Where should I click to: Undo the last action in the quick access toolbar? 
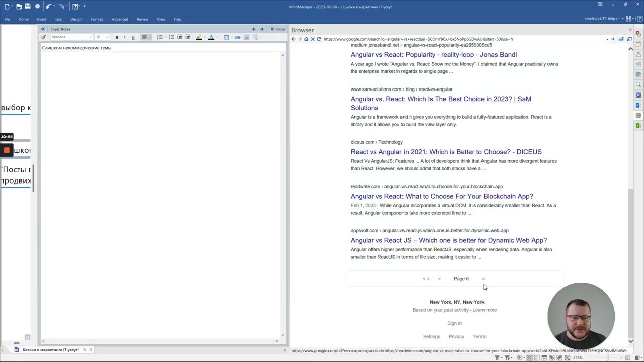pyautogui.click(x=49, y=7)
